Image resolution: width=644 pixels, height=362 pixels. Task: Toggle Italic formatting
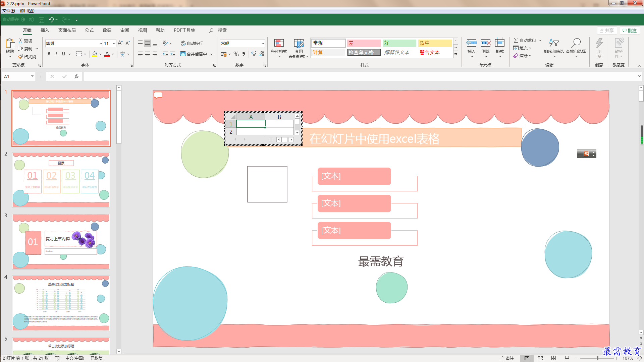point(56,54)
